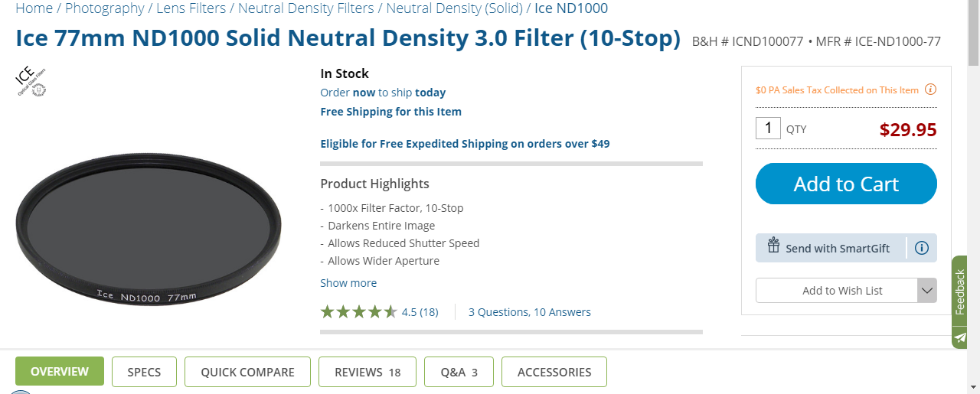The height and width of the screenshot is (394, 980).
Task: Expand highlights with Show more
Action: click(x=348, y=283)
